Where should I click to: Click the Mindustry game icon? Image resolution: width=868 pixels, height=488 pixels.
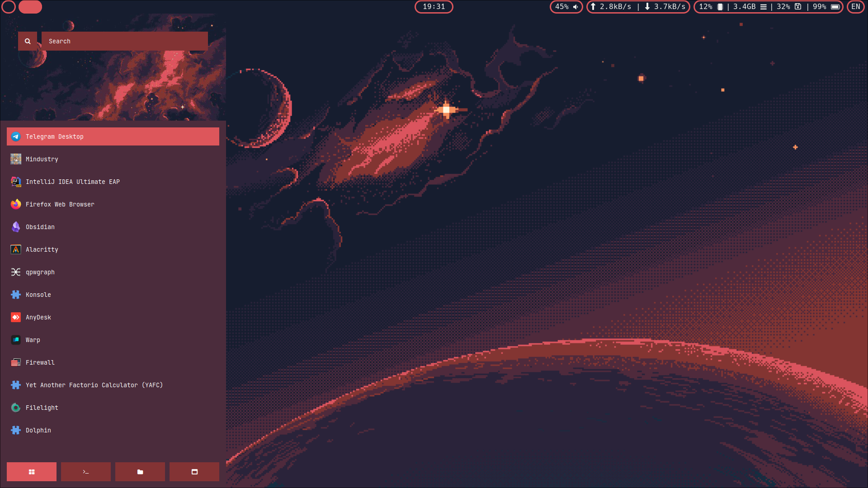(16, 159)
